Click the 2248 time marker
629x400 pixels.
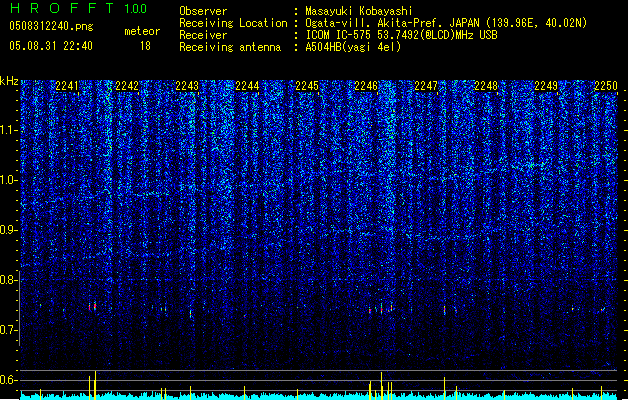point(486,86)
